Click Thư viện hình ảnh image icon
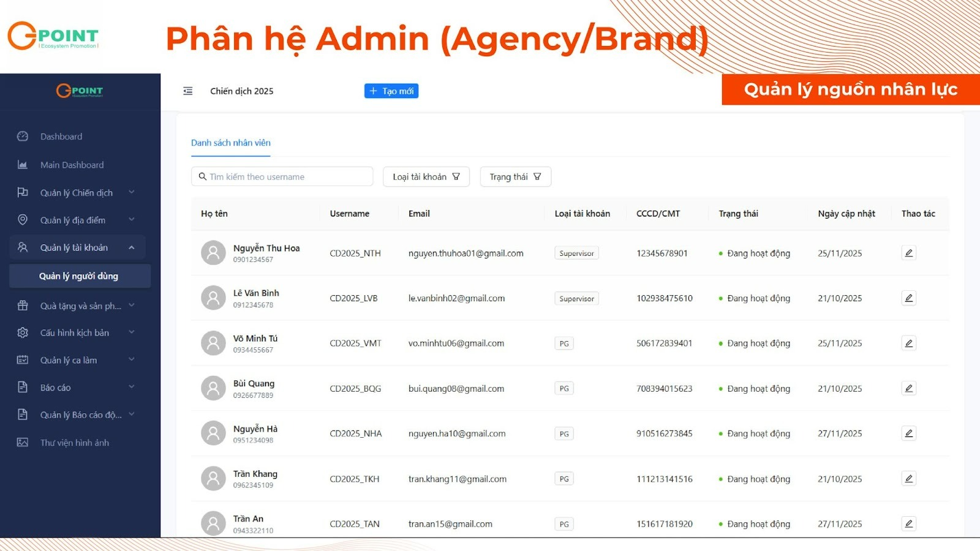980x551 pixels. coord(23,443)
